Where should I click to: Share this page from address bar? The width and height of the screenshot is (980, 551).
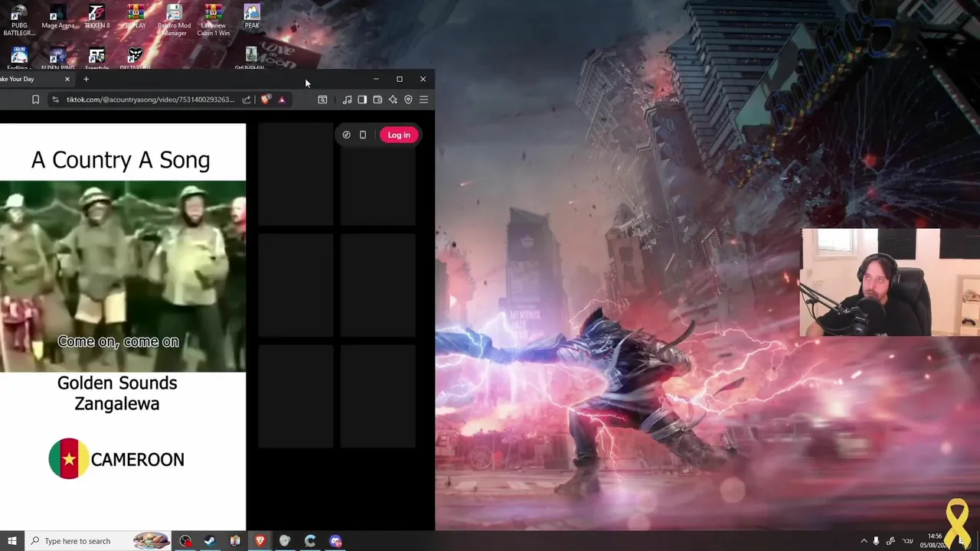tap(247, 99)
